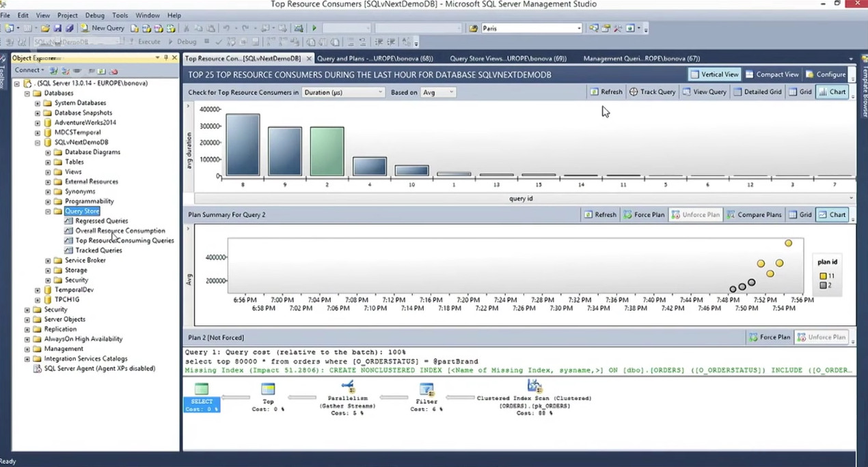Screen dimensions: 868x467
Task: Open the Based on Avg dropdown
Action: pyautogui.click(x=437, y=92)
